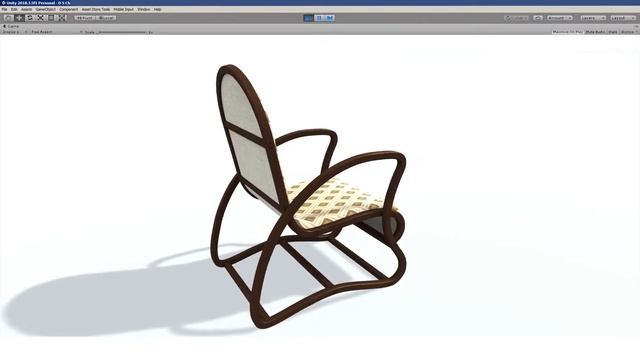Image resolution: width=640 pixels, height=360 pixels.
Task: Open the Collab dropdown
Action: (x=517, y=18)
